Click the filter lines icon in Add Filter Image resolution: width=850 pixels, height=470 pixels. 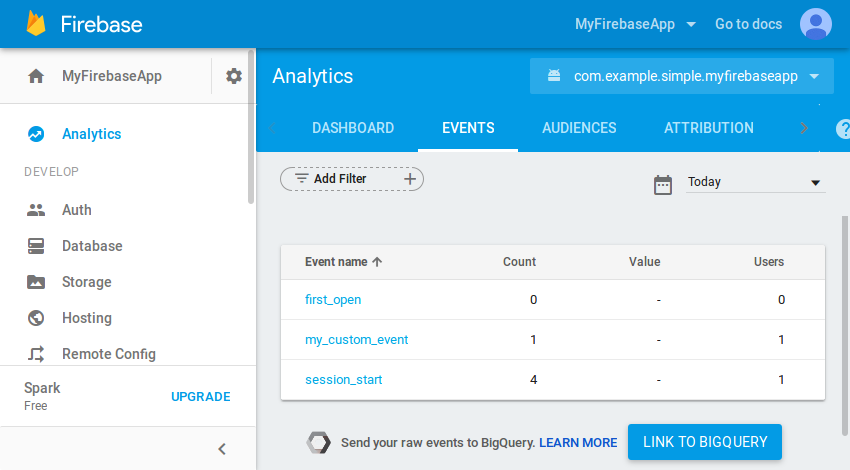tap(301, 178)
